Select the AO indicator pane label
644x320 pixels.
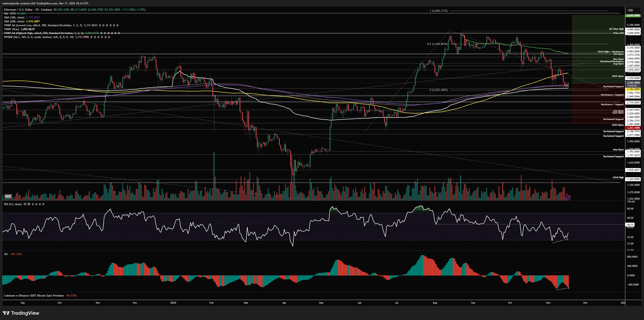pyautogui.click(x=6, y=254)
